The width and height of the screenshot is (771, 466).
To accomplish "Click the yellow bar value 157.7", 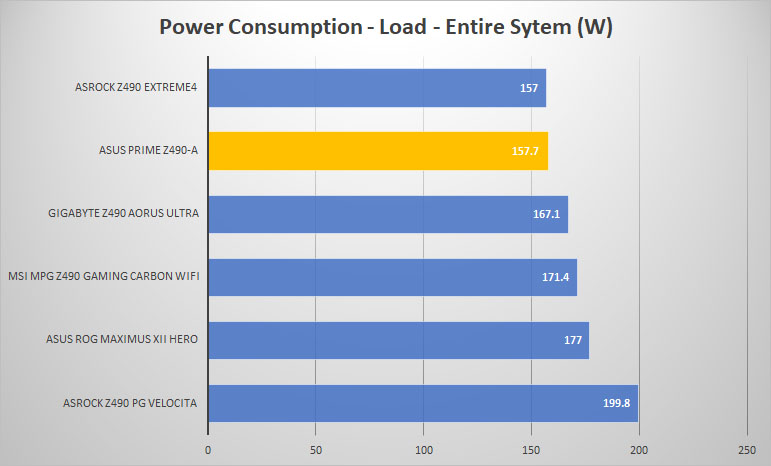I will point(525,151).
